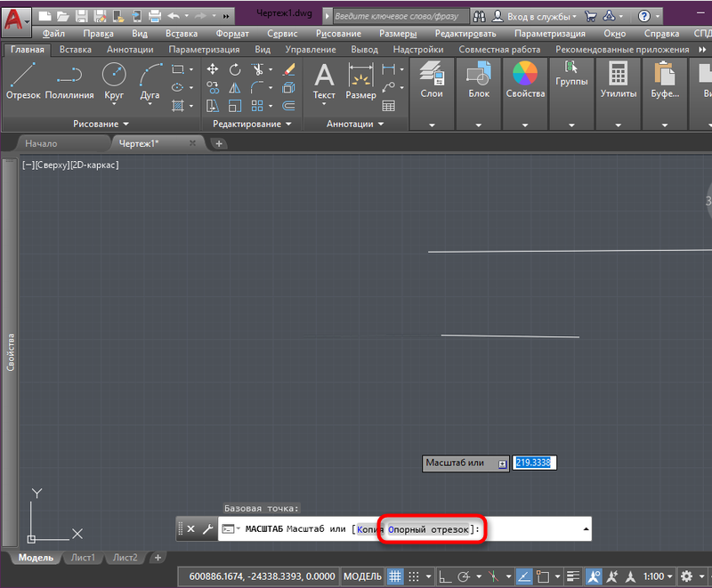
Task: Open the Слои (Layers) panel icon
Action: 432,80
